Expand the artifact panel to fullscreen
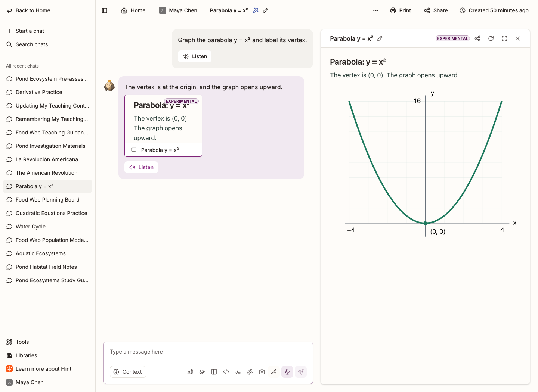The height and width of the screenshot is (392, 538). tap(504, 38)
